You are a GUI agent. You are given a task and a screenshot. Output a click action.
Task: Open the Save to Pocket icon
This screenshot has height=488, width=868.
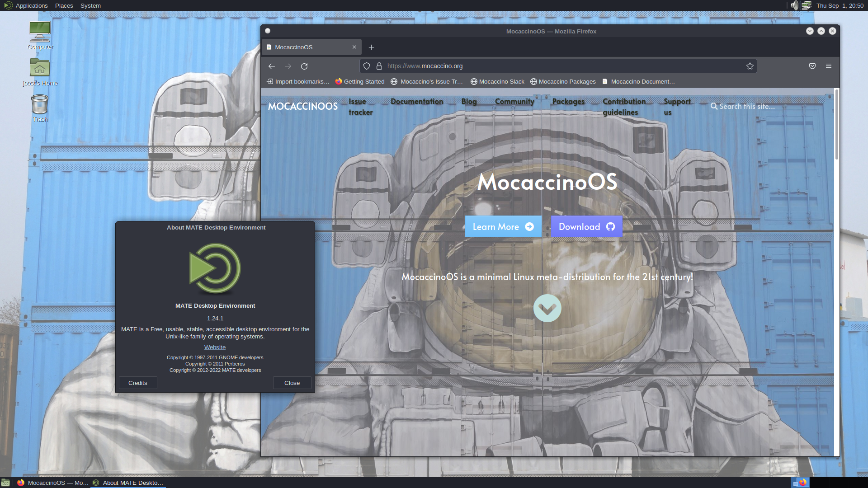point(812,66)
